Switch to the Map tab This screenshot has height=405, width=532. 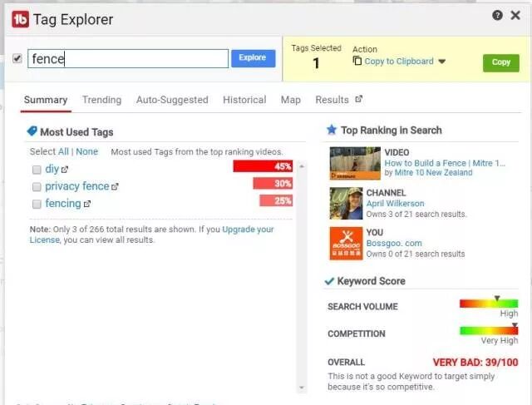point(291,100)
